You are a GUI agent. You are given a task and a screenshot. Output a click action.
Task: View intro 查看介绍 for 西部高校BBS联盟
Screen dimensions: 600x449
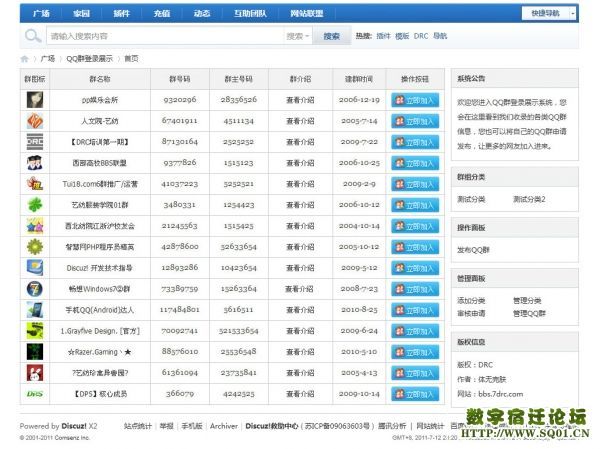click(300, 163)
